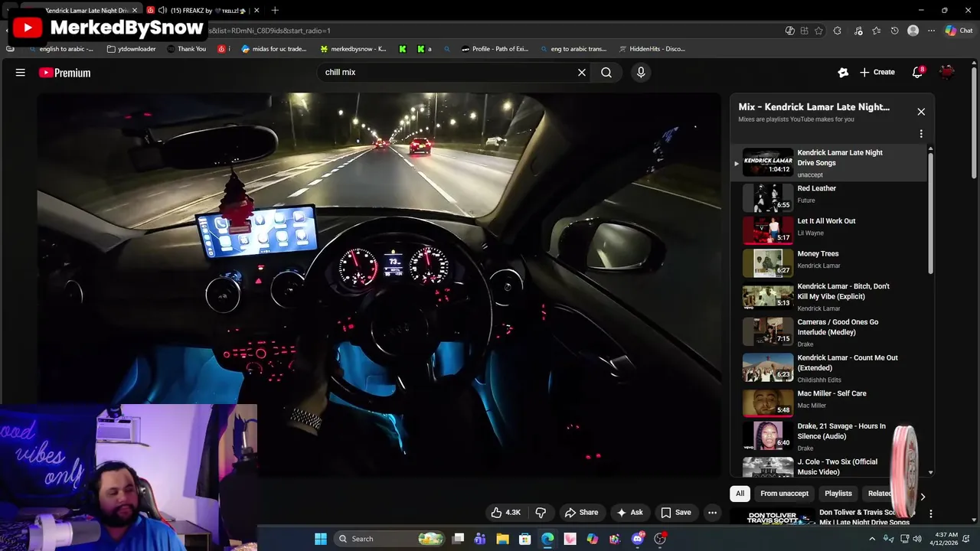
Task: Open browser settings ellipsis menu
Action: (931, 31)
